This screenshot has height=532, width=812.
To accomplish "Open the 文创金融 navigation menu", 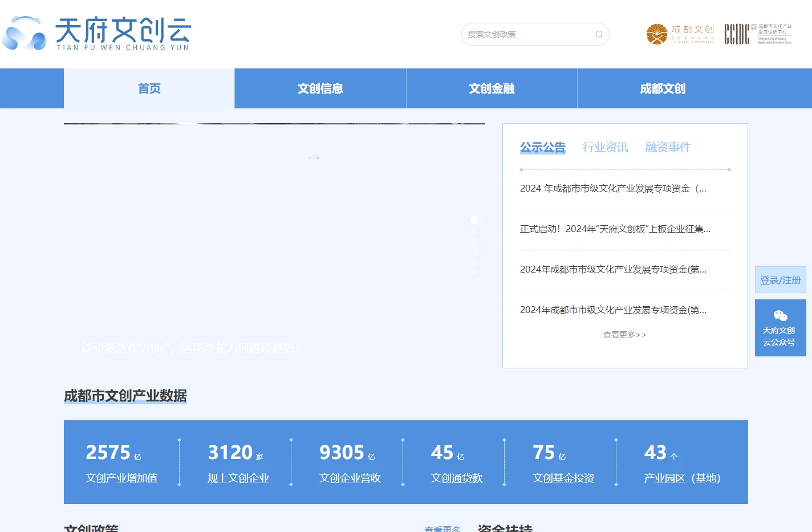I will pyautogui.click(x=492, y=88).
